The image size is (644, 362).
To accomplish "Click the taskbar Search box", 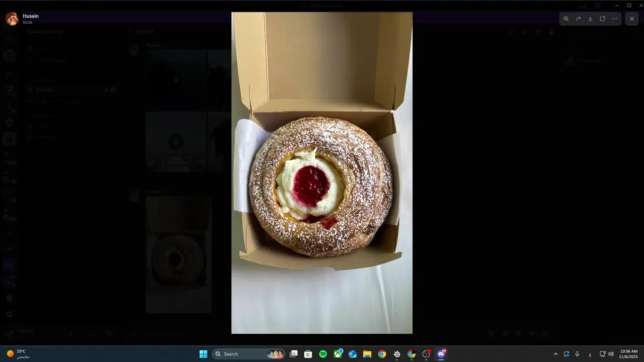I will 249,354.
